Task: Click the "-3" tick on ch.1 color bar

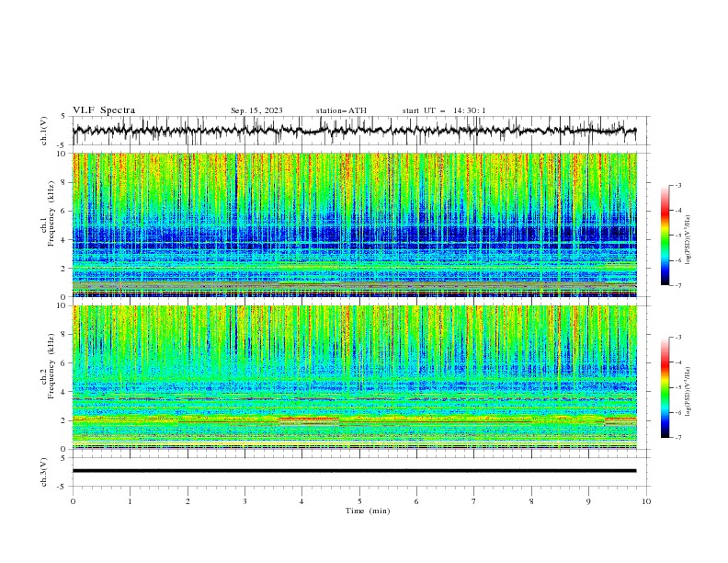Action: (x=677, y=185)
